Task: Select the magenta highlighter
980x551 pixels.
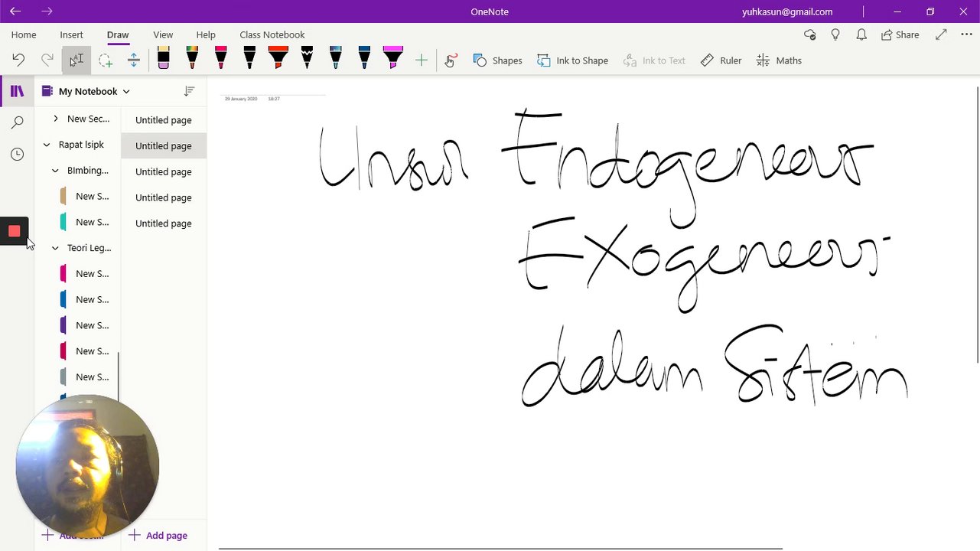Action: [x=393, y=58]
